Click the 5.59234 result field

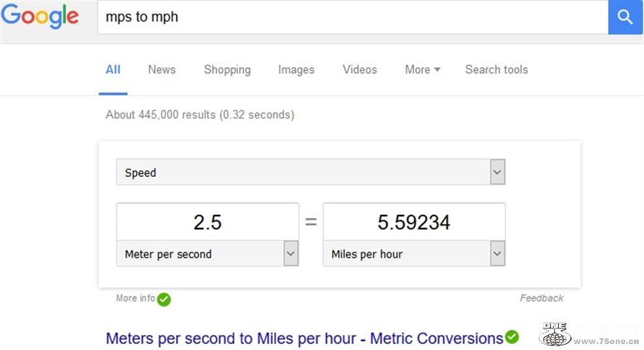[x=414, y=222]
